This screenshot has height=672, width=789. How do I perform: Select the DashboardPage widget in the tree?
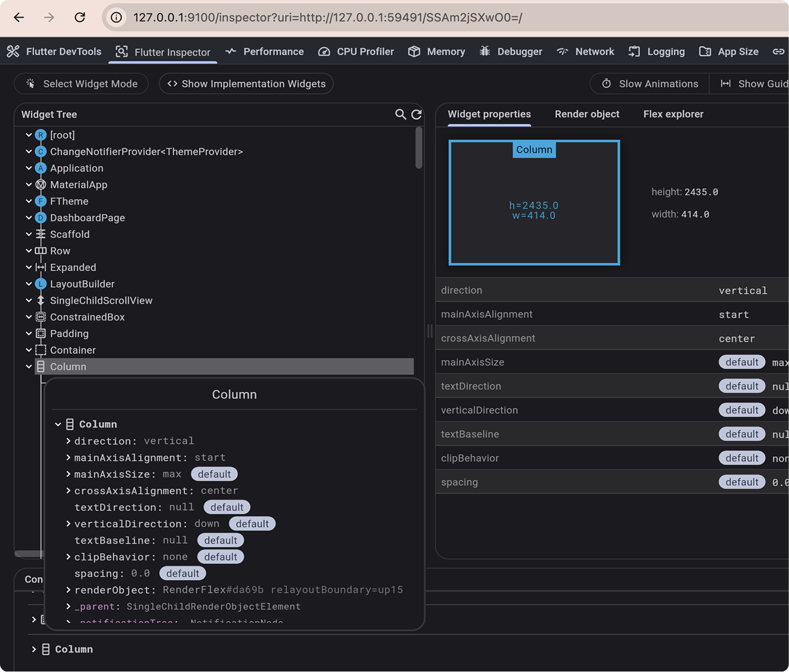click(87, 218)
